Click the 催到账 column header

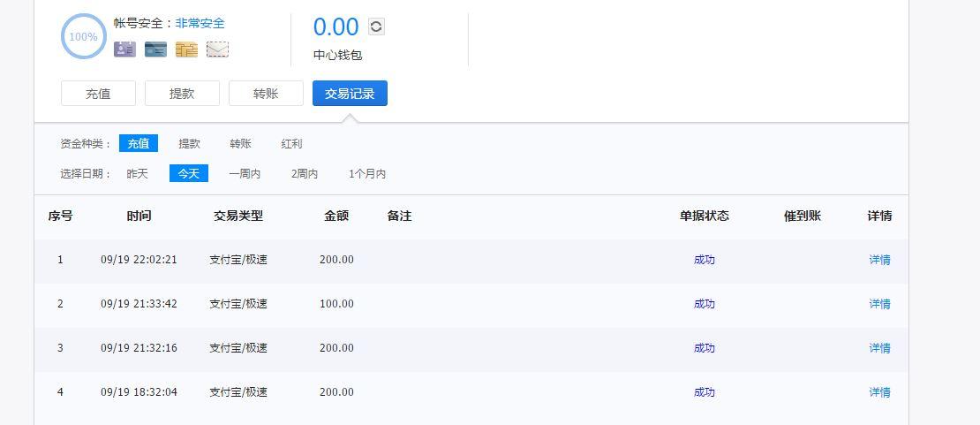tap(803, 216)
